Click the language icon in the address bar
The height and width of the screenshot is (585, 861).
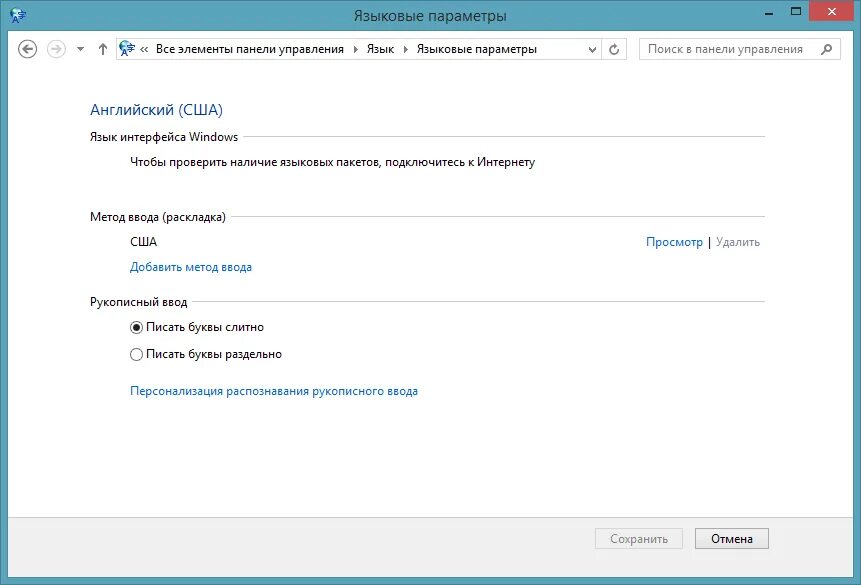pyautogui.click(x=127, y=47)
